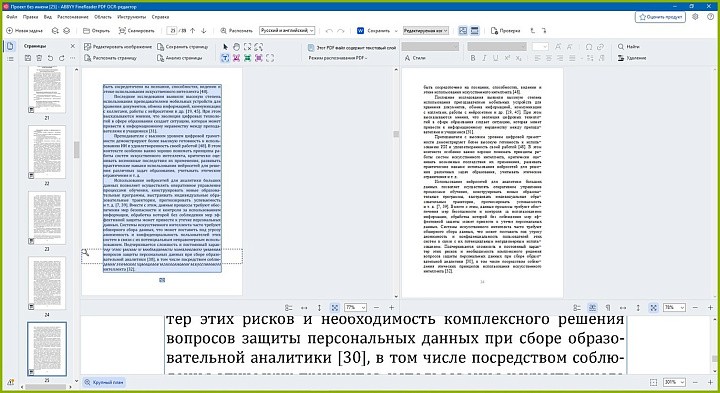Open the Вид menu
The image size is (720, 393).
[48, 17]
